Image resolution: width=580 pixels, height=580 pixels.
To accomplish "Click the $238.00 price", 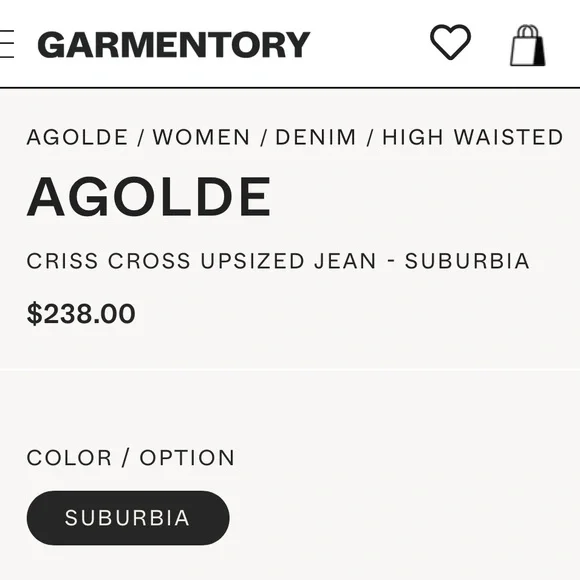I will (x=81, y=314).
